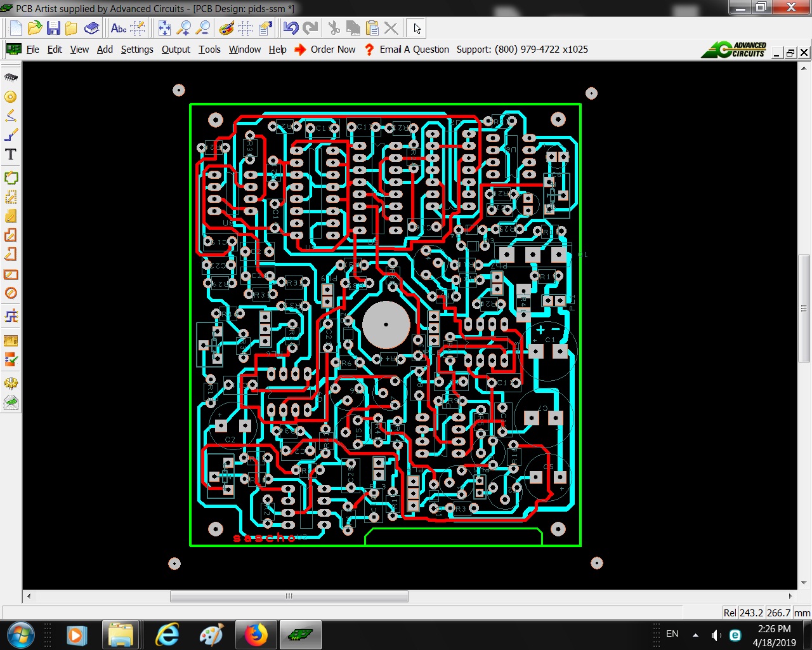Activate the Measure ruler tool
812x650 pixels.
(x=11, y=340)
